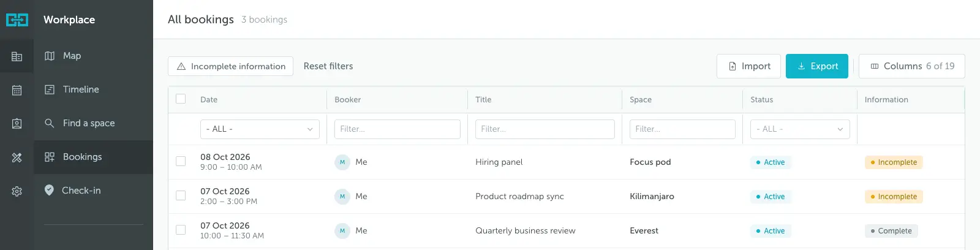The image size is (980, 250).
Task: Click the Export button
Action: coord(817,66)
